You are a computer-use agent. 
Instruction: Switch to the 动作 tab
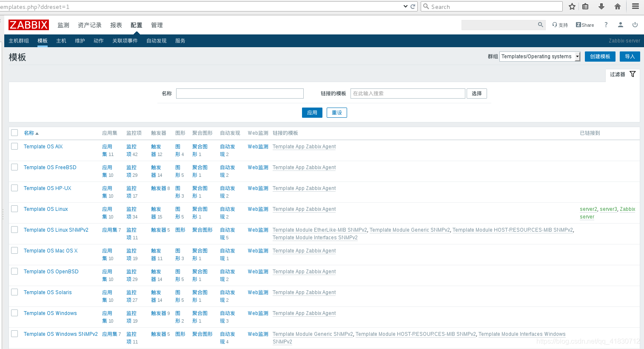coord(99,41)
